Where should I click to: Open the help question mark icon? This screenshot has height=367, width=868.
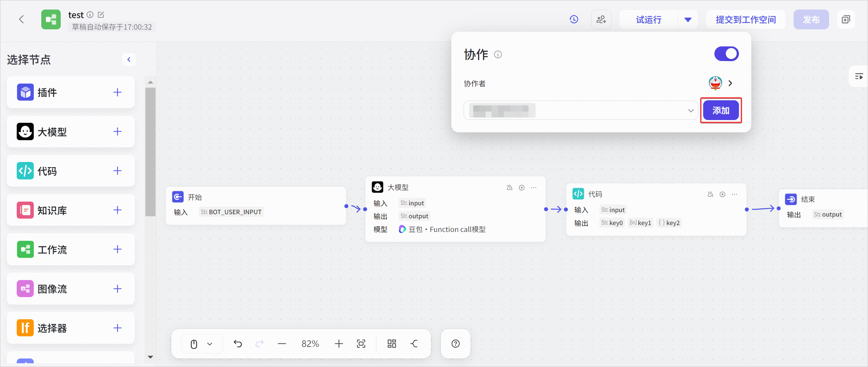coord(455,343)
